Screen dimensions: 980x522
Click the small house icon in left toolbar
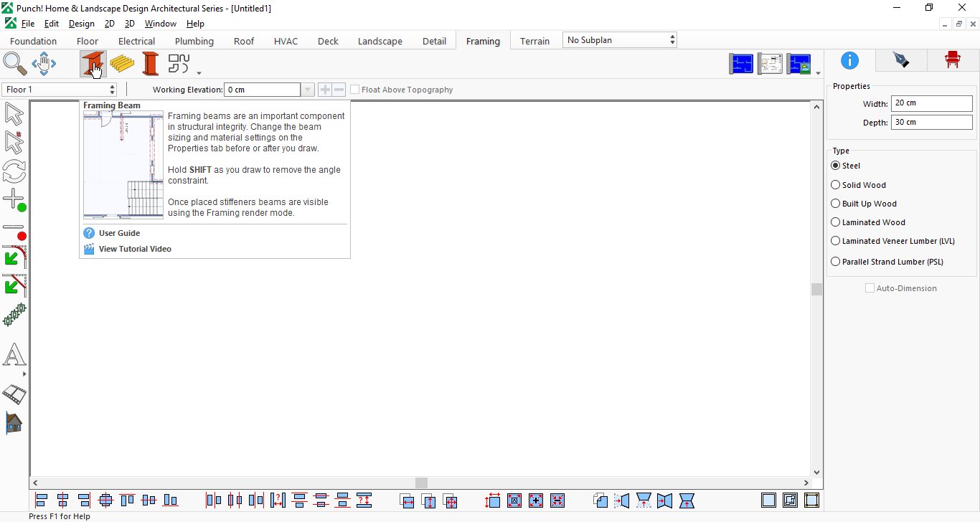click(x=14, y=423)
